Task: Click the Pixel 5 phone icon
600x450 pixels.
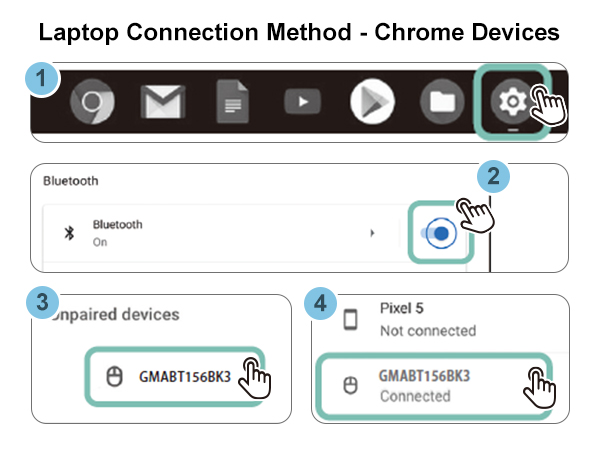Action: (x=351, y=320)
